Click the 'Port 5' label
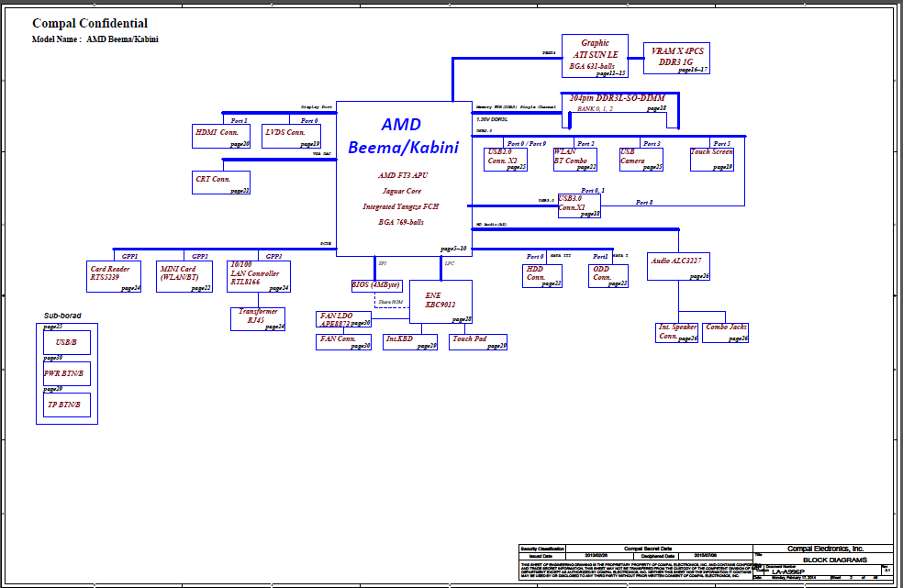 (722, 143)
